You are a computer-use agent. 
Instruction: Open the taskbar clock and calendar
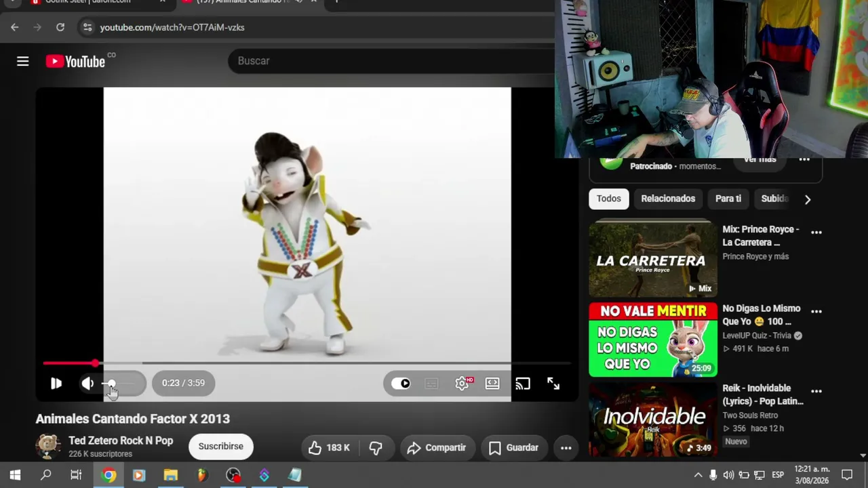pyautogui.click(x=811, y=475)
